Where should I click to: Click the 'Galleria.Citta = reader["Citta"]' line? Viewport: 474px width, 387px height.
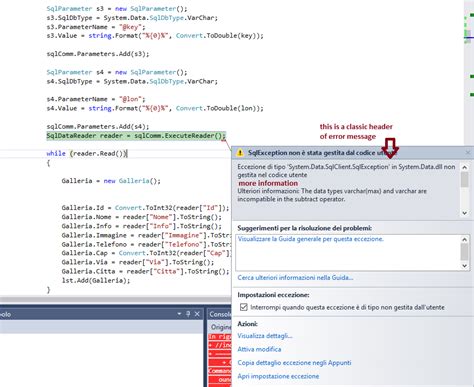tap(145, 271)
